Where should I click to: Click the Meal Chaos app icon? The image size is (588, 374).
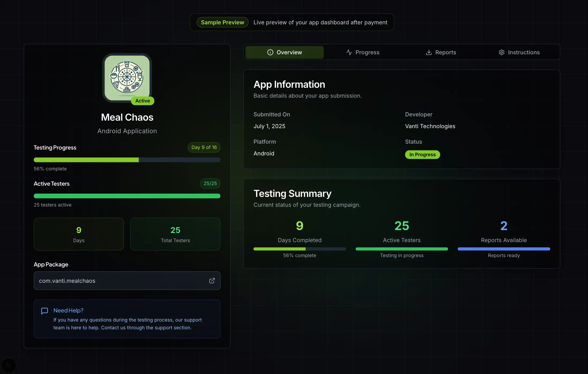tap(127, 78)
